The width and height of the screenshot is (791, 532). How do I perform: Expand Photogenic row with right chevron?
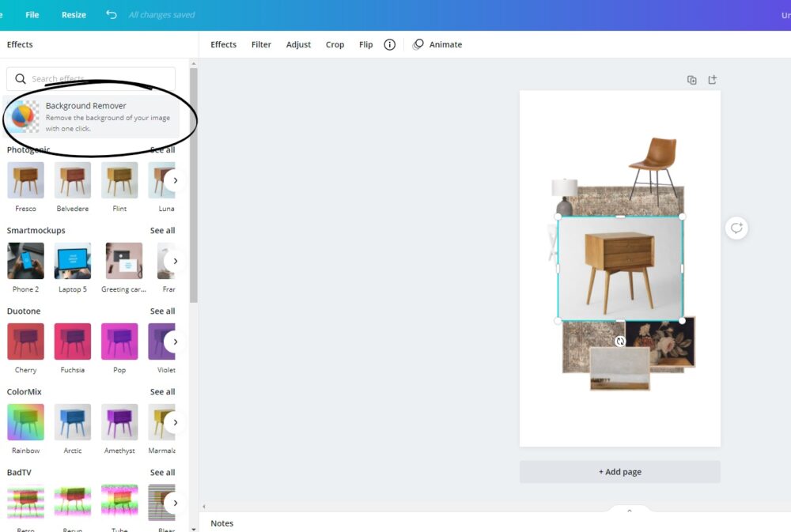pos(175,180)
